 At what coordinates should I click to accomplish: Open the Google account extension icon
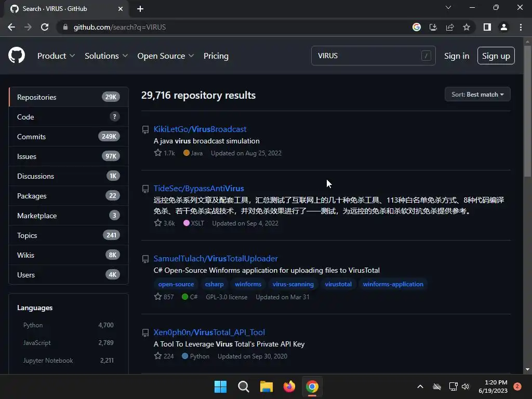pos(416,27)
